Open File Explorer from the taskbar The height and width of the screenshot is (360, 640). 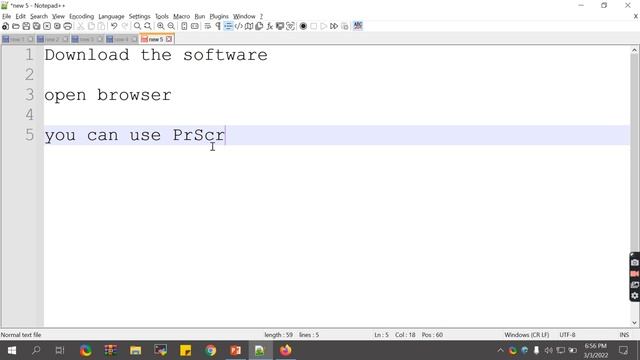(x=136, y=351)
